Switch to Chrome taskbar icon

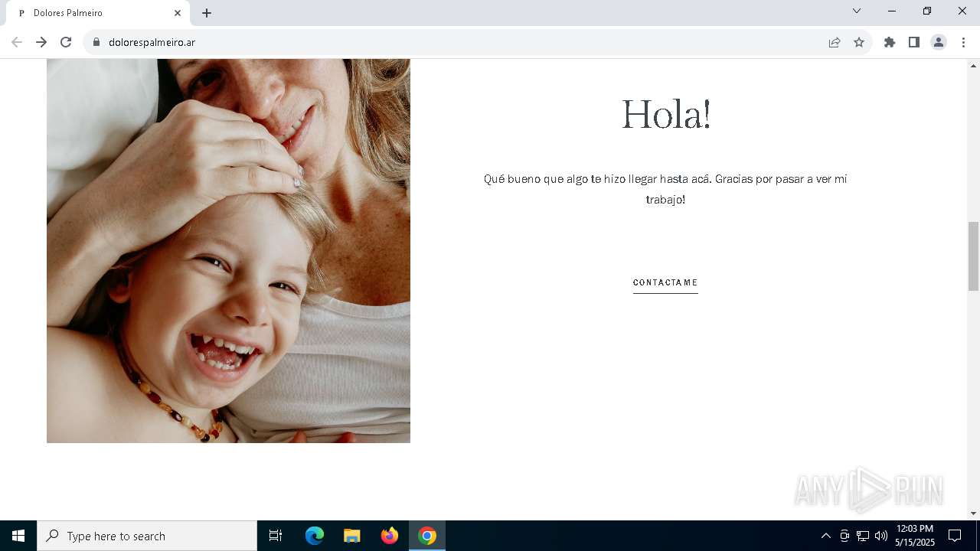(x=427, y=536)
